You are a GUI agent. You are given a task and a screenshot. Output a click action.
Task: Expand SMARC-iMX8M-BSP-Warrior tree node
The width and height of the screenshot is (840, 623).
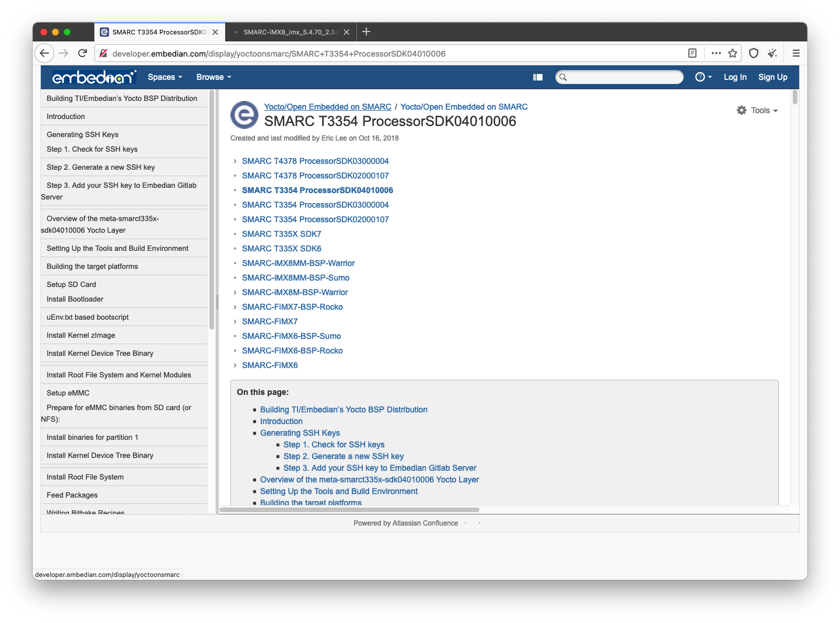[x=235, y=292]
